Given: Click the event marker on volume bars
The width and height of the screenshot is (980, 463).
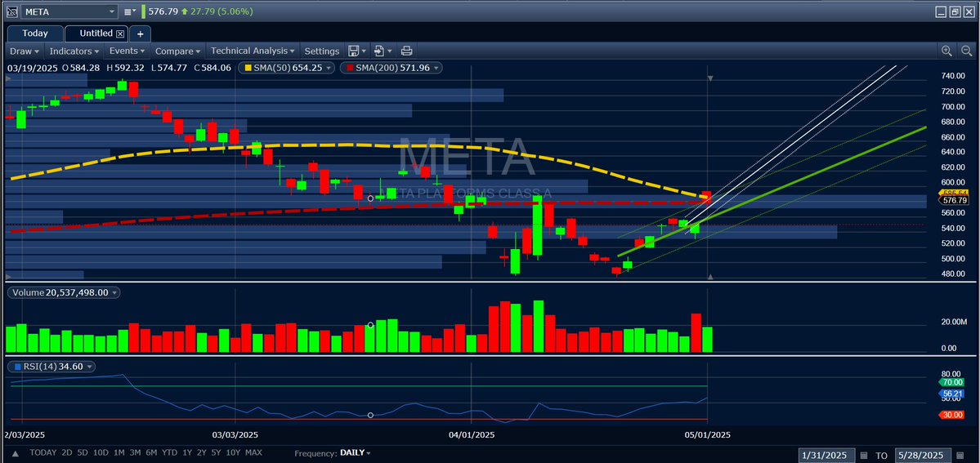Looking at the screenshot, I should (x=370, y=325).
